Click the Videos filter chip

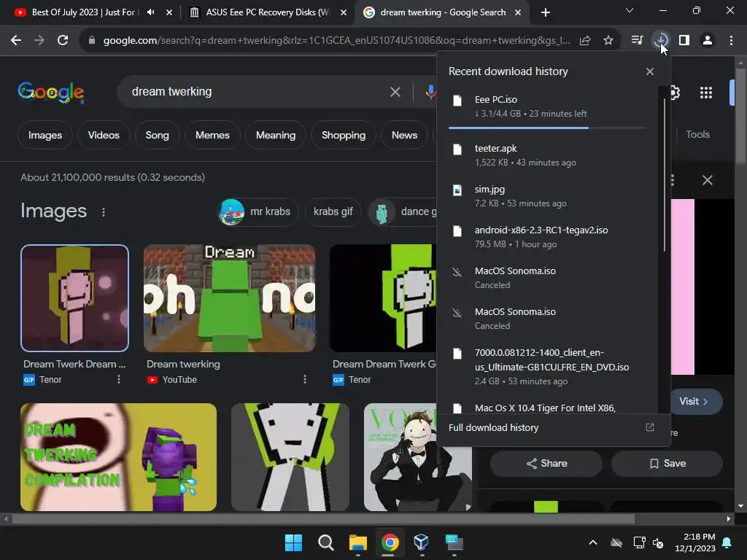coord(104,135)
